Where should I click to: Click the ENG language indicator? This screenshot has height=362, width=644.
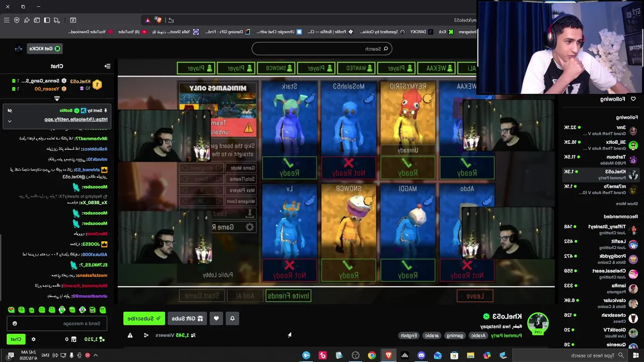[45, 355]
